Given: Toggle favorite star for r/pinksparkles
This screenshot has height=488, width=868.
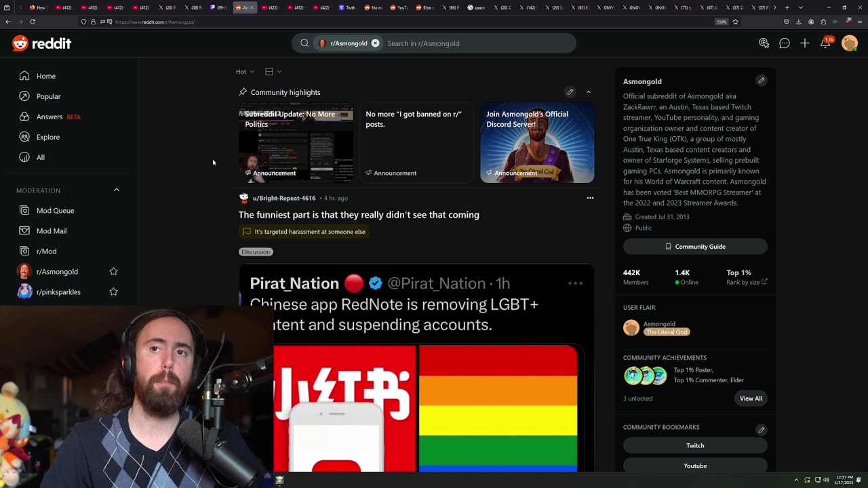Looking at the screenshot, I should (x=114, y=292).
